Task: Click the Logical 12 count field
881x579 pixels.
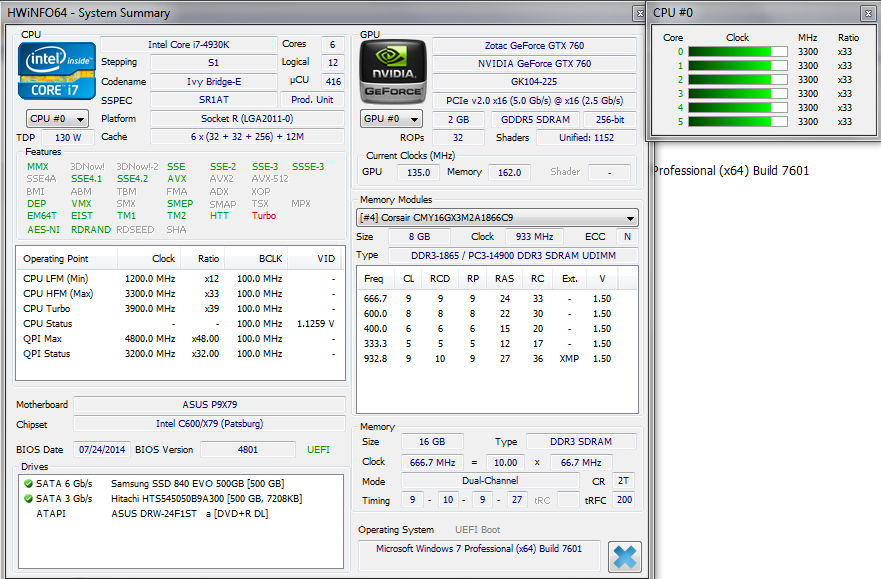Action: (x=333, y=63)
